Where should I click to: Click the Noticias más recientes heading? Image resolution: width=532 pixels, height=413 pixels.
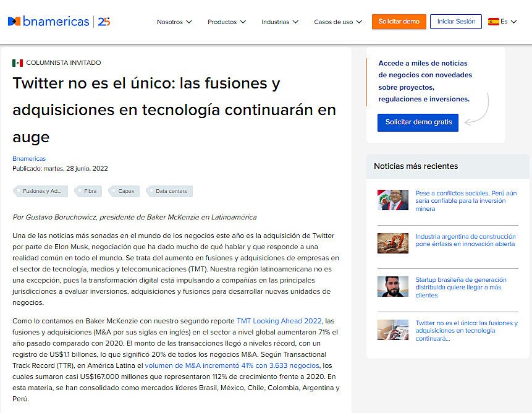(x=416, y=166)
